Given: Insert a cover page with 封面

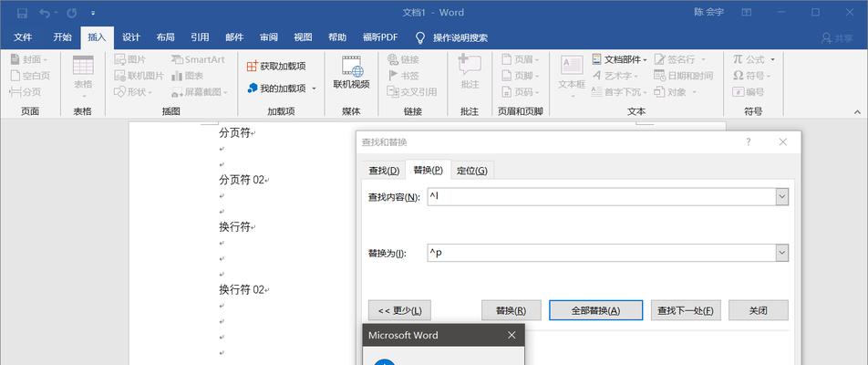Looking at the screenshot, I should coord(29,59).
